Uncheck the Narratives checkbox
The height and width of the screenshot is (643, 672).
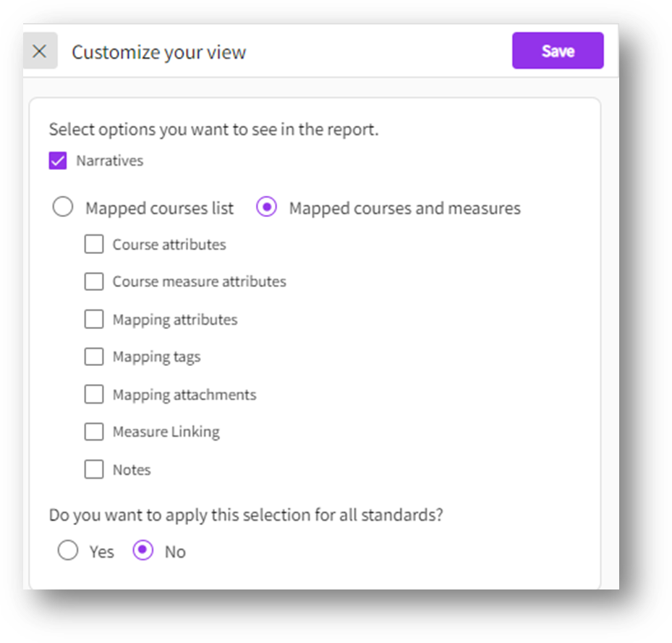click(x=58, y=161)
